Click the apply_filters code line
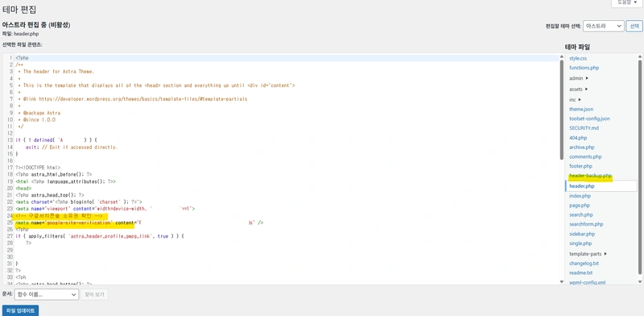644x316 pixels. click(99, 236)
